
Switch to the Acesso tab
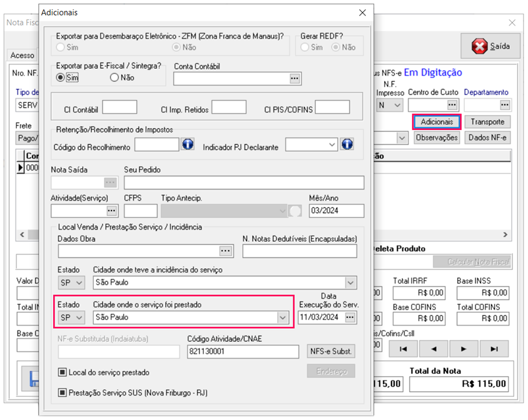coord(23,56)
